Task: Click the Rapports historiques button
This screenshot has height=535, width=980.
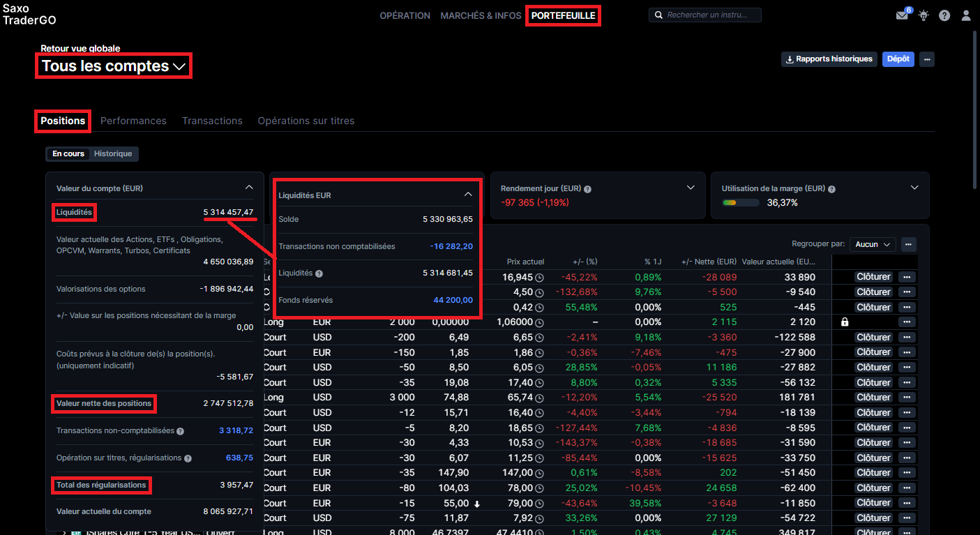Action: point(829,59)
